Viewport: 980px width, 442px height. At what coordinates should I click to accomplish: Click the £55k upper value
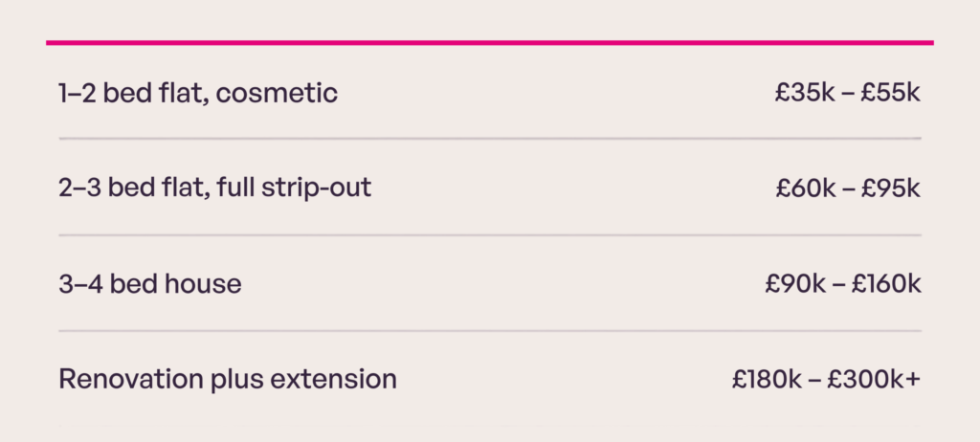click(x=891, y=93)
